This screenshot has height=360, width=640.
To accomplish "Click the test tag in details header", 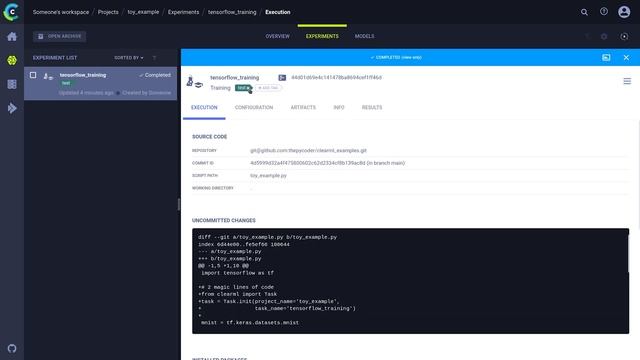I will (x=243, y=88).
